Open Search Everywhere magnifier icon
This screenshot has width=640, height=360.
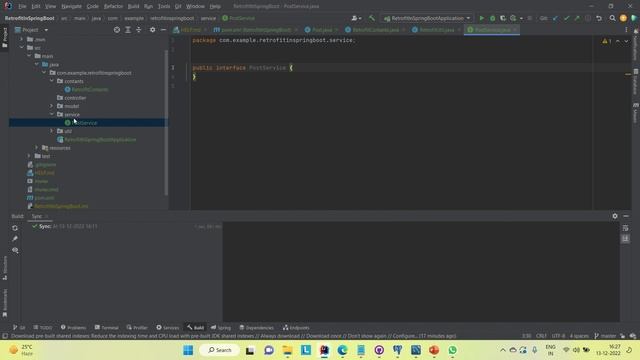[x=612, y=18]
